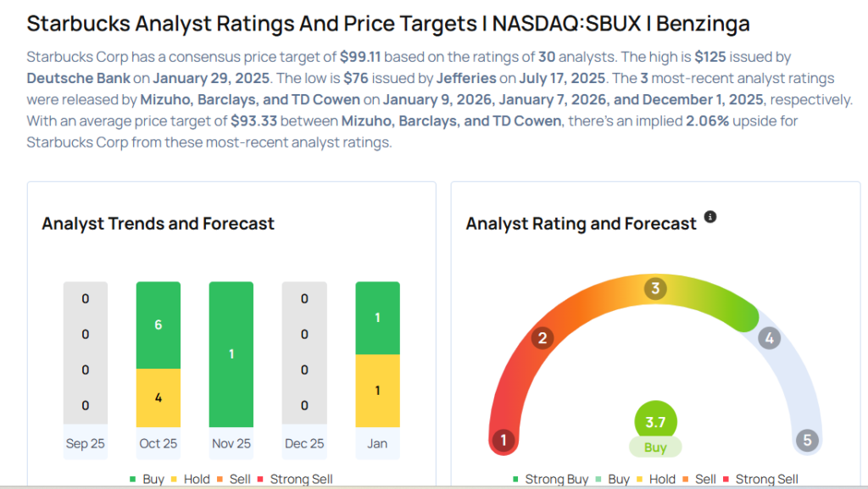The width and height of the screenshot is (868, 489).
Task: Toggle the Strong Buy legend under the gauge
Action: [x=551, y=479]
